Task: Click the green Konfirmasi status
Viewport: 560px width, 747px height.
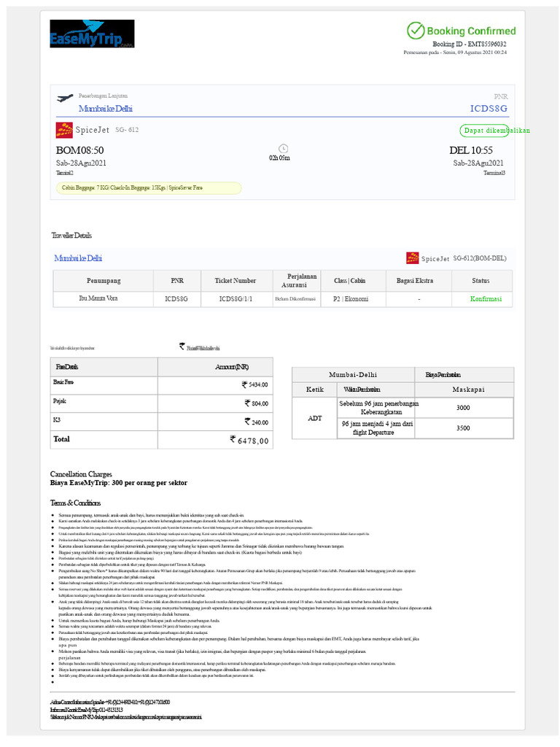Action: [486, 298]
